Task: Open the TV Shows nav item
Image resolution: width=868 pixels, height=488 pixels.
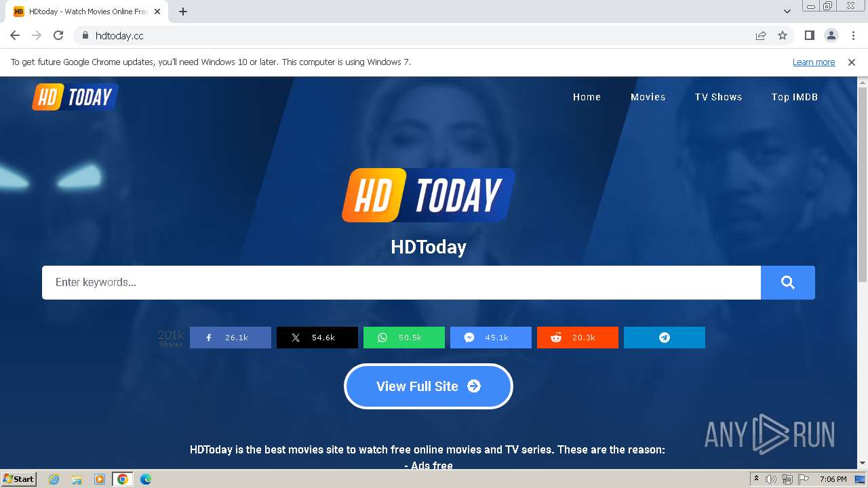Action: pyautogui.click(x=718, y=97)
